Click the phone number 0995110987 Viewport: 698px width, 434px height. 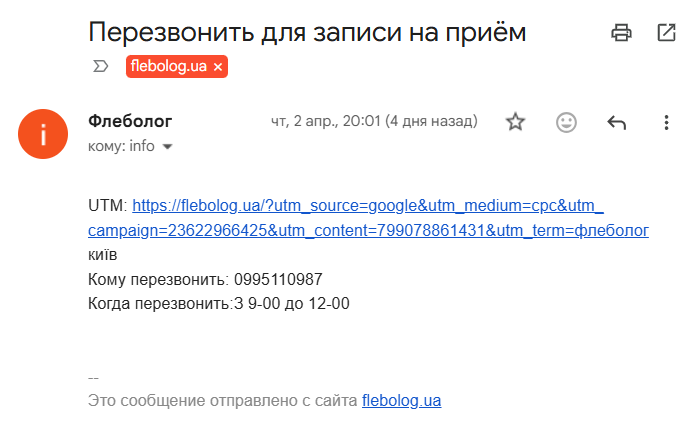(277, 279)
